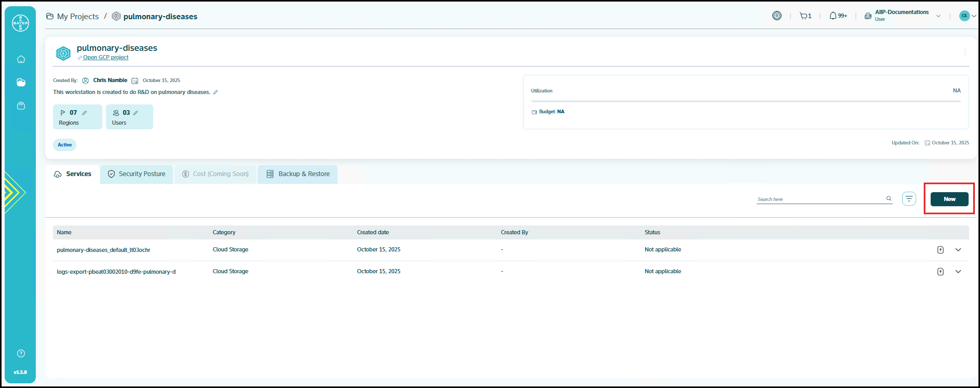Open the GCP project link

pos(105,58)
